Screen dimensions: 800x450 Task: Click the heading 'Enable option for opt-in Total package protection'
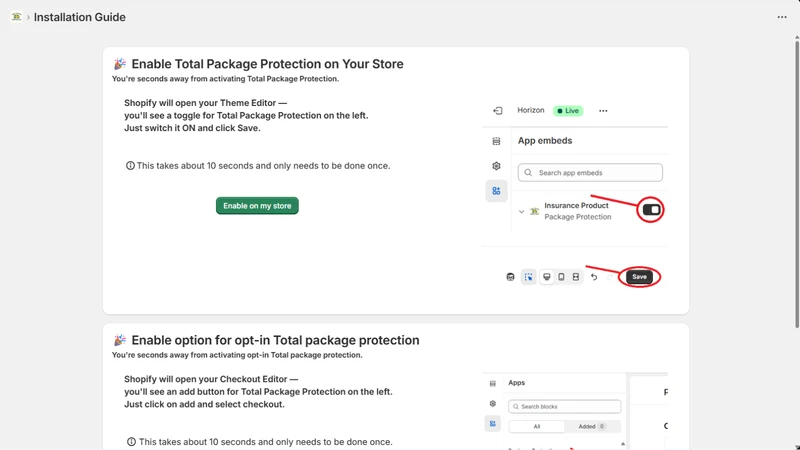[276, 340]
